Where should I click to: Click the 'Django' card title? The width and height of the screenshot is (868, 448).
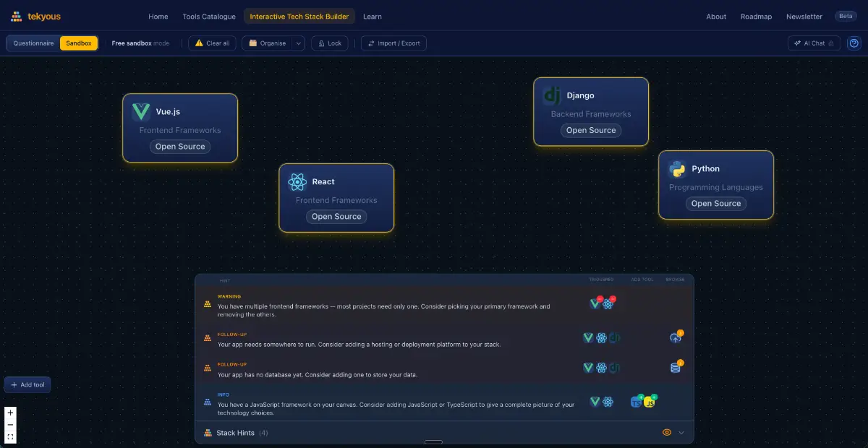point(580,95)
